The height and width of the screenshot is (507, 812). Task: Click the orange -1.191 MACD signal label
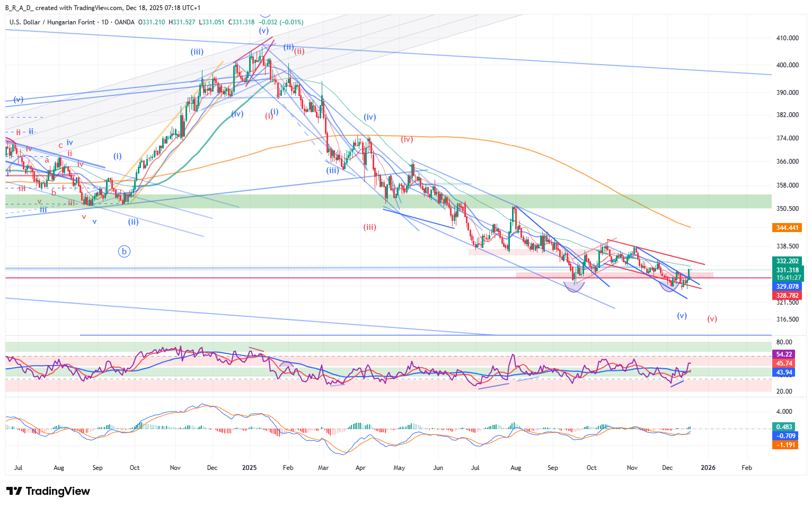[x=785, y=445]
